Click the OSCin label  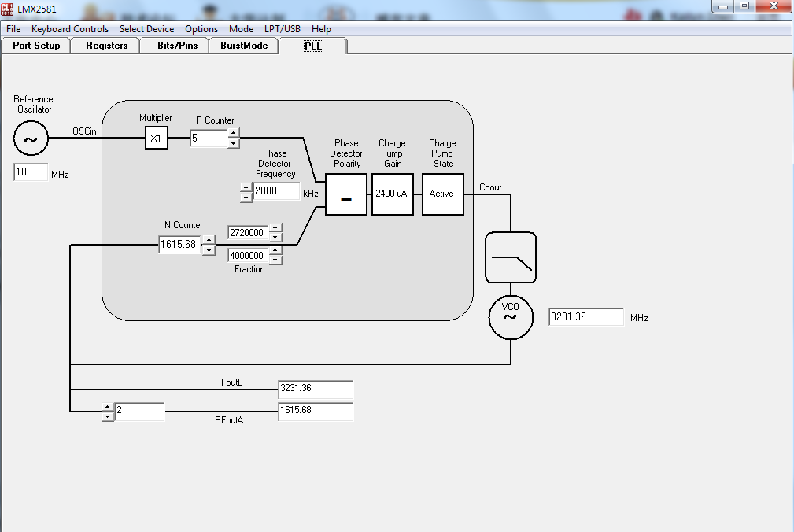pyautogui.click(x=84, y=131)
